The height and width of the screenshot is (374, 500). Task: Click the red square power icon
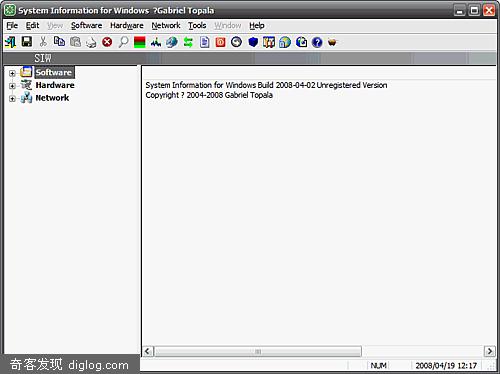point(220,42)
